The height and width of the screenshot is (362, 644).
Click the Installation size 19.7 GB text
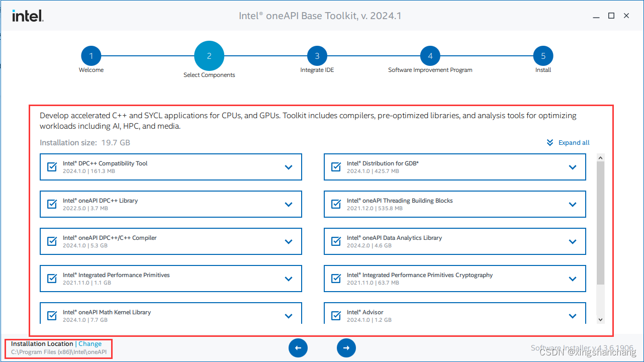click(x=85, y=143)
